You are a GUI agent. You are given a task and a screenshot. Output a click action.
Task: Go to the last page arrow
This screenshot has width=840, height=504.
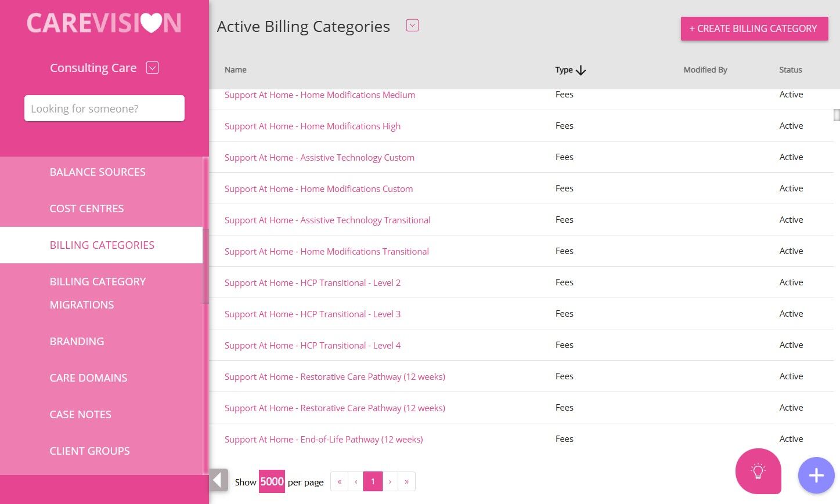(406, 481)
